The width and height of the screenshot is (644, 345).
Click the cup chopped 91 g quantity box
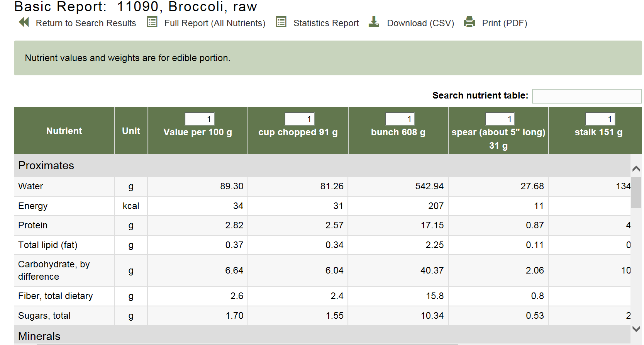300,119
